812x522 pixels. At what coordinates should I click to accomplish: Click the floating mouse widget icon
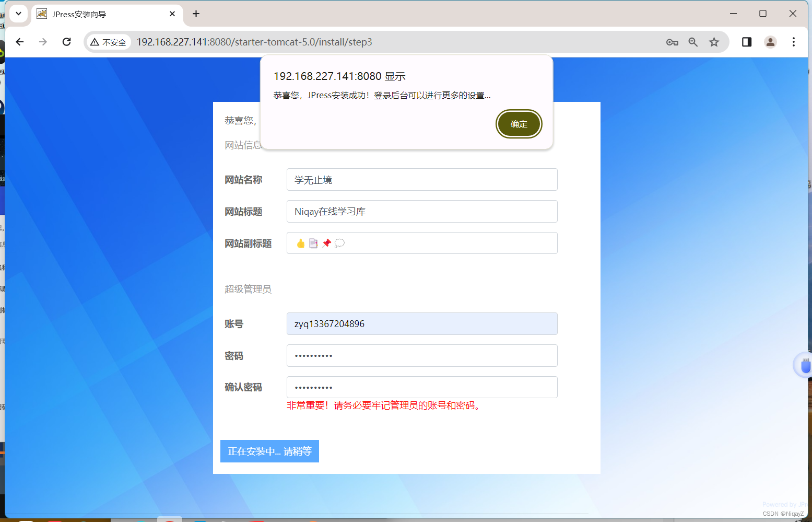click(805, 365)
